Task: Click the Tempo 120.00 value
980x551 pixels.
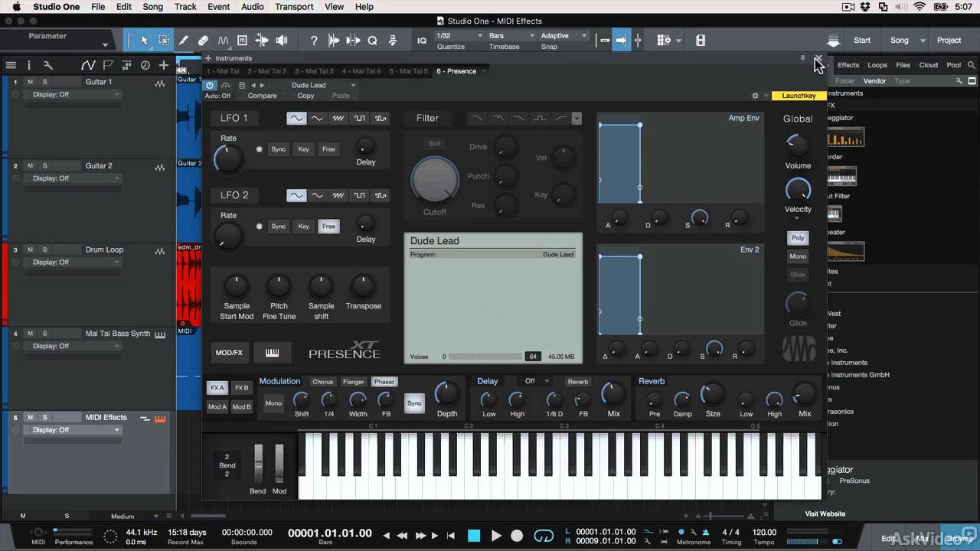Action: [764, 532]
